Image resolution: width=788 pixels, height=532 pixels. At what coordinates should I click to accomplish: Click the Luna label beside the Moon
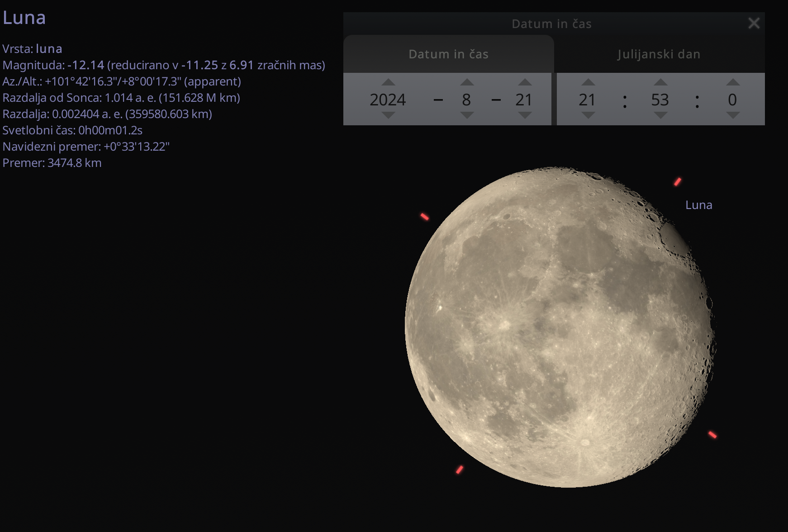(x=698, y=205)
